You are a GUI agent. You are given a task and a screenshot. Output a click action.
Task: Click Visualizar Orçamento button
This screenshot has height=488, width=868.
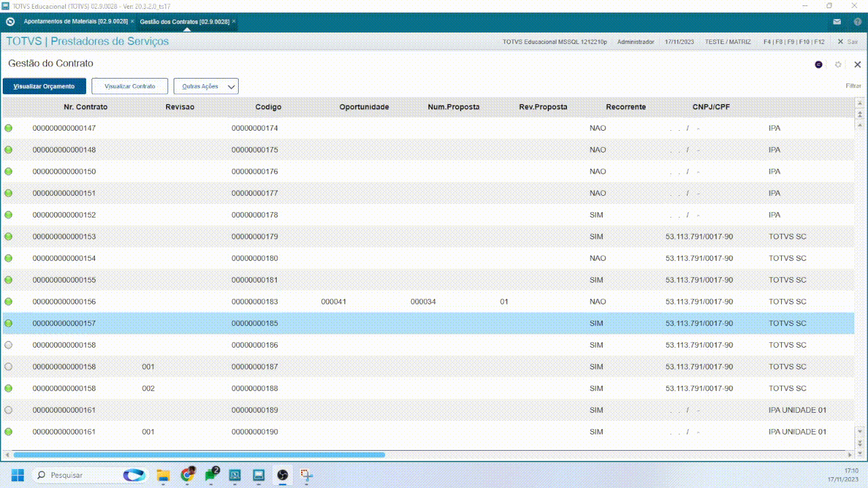[44, 86]
